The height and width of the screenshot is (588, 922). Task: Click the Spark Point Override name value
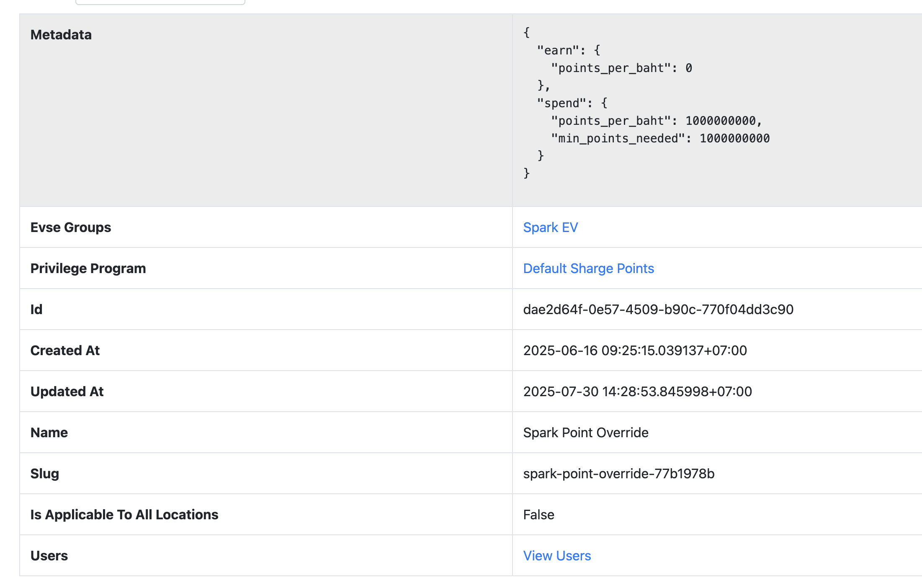point(585,433)
